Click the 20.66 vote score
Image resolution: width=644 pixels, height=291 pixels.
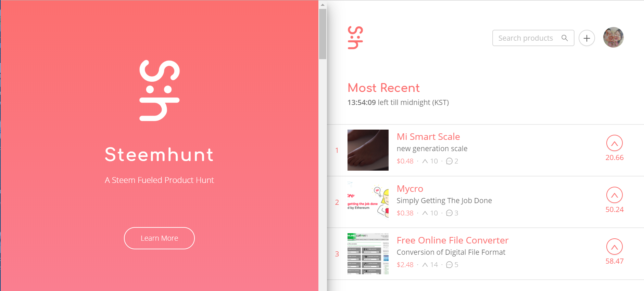[615, 158]
